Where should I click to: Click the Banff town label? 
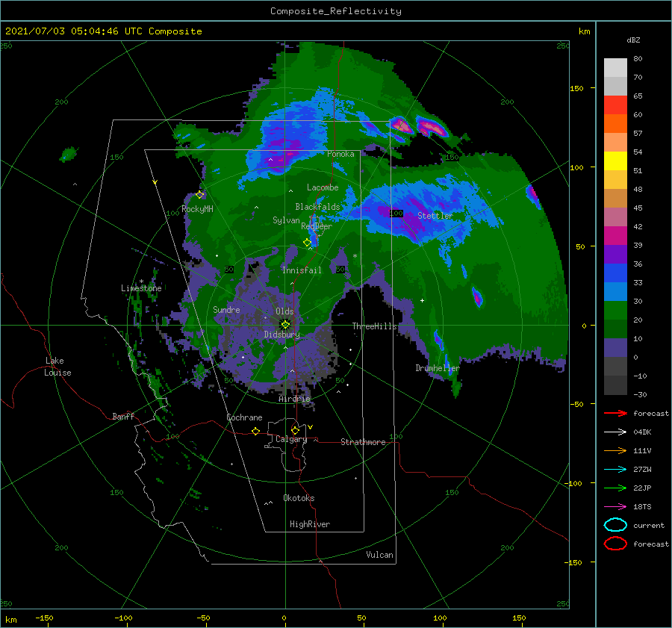pos(123,416)
